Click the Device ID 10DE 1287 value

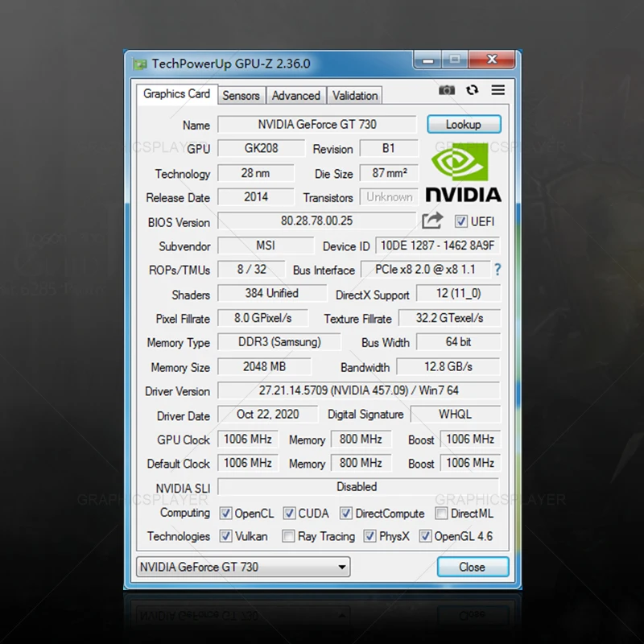[438, 246]
